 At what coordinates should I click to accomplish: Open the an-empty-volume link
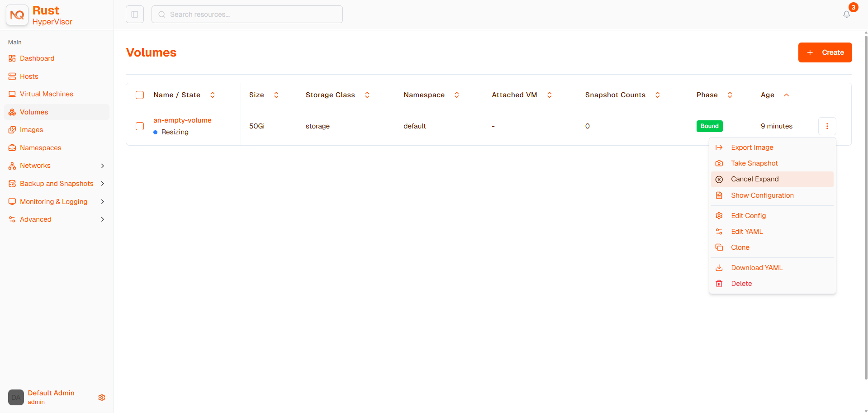pos(182,120)
